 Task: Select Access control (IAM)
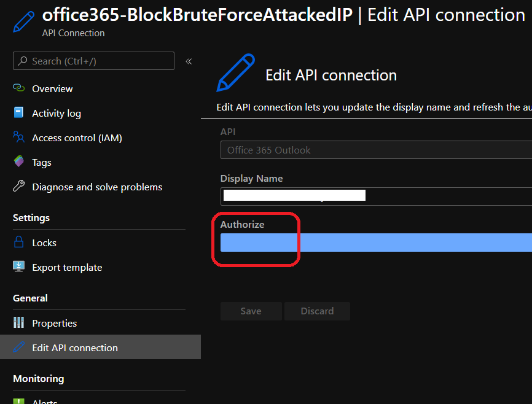tap(77, 138)
